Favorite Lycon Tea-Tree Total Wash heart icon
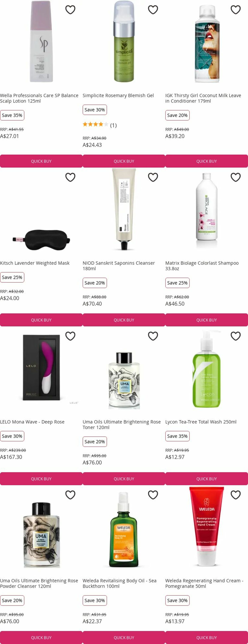Screen dimensions: 248x644 (236, 336)
